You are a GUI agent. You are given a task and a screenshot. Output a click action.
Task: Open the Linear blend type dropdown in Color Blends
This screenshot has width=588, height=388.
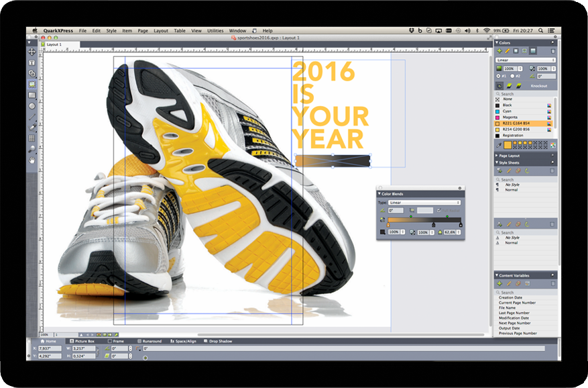click(423, 202)
